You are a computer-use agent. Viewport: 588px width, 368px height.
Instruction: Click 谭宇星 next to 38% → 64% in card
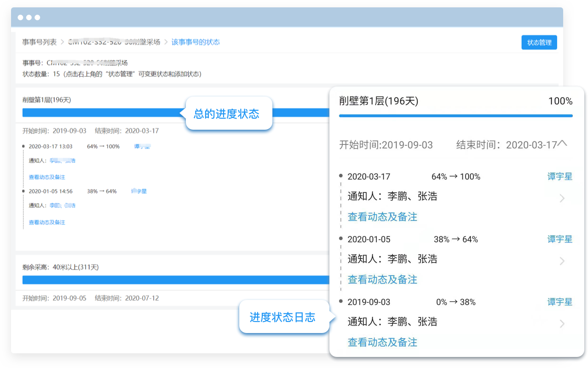click(x=559, y=239)
